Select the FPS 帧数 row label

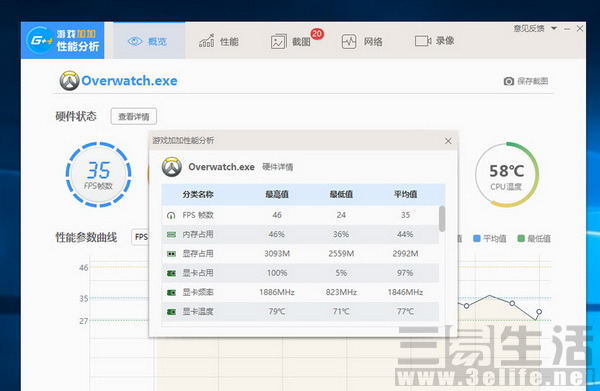pyautogui.click(x=198, y=215)
